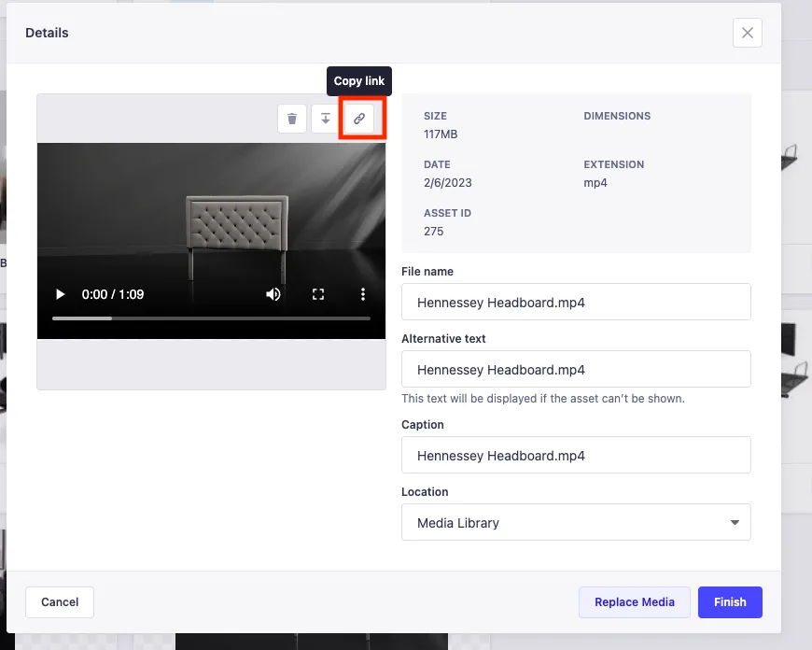This screenshot has width=812, height=650.
Task: Seek using the video progress bar
Action: [210, 318]
